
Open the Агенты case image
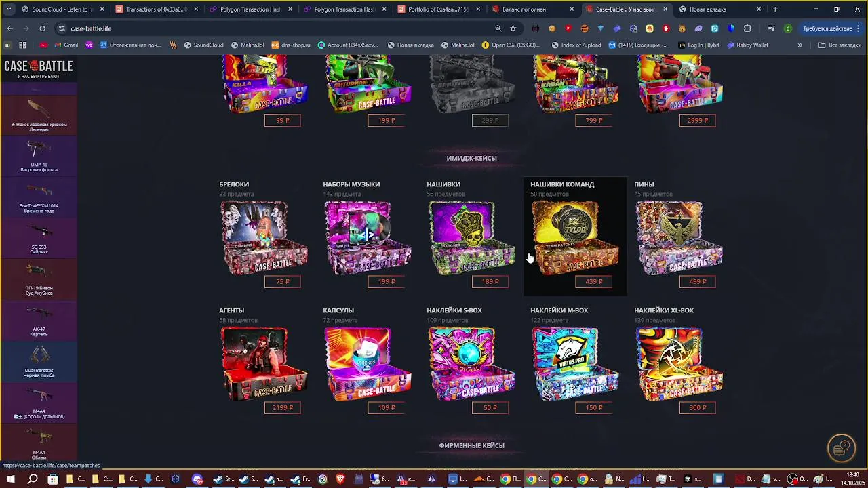[x=264, y=363]
